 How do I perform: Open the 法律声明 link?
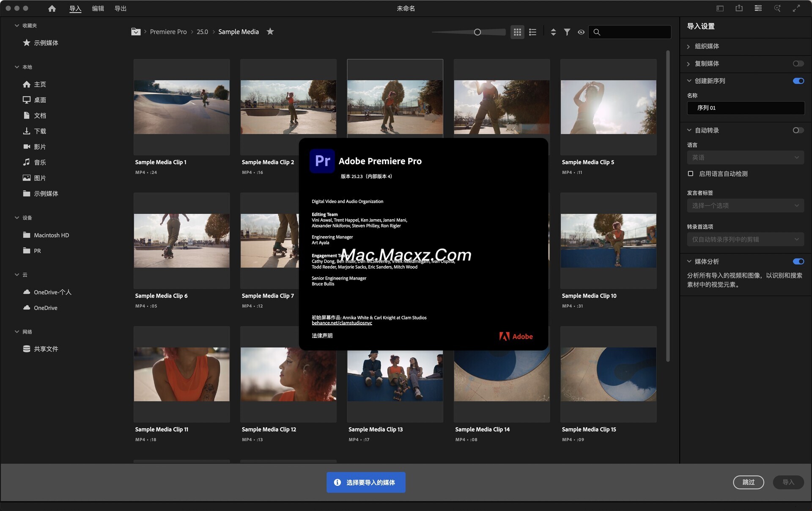[x=322, y=335]
